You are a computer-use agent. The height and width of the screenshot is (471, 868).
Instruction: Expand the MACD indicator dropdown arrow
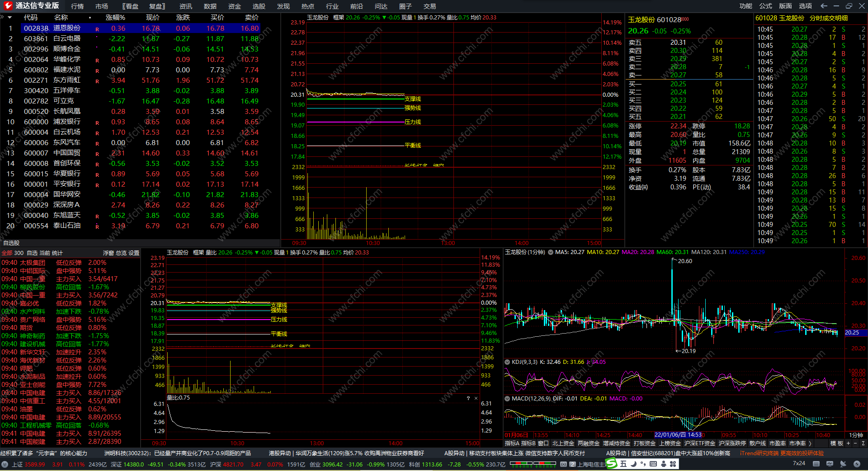tap(507, 399)
